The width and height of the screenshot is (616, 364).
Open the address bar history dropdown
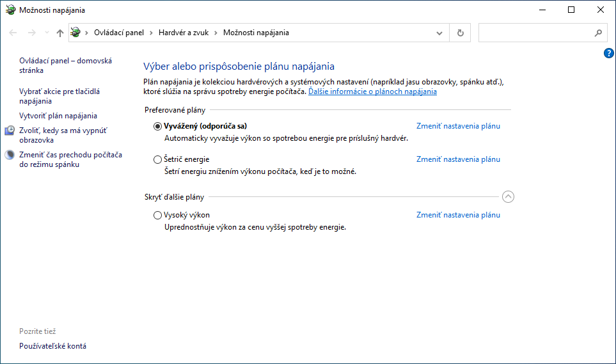pyautogui.click(x=439, y=33)
